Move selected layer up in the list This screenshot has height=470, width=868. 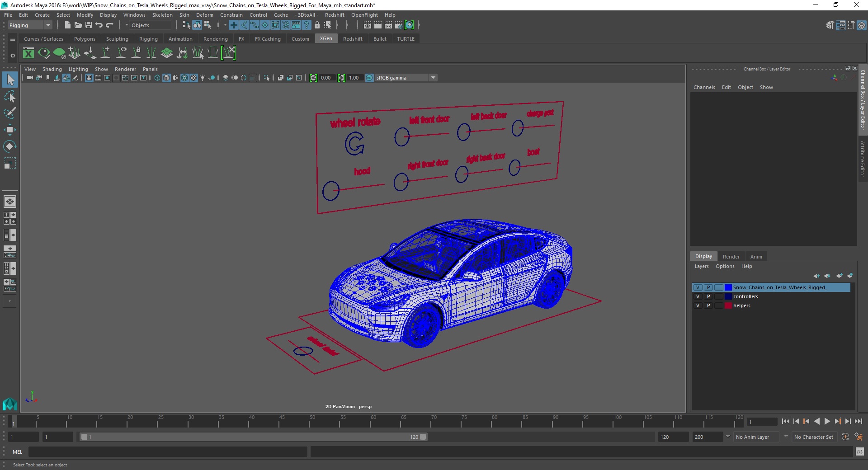816,276
